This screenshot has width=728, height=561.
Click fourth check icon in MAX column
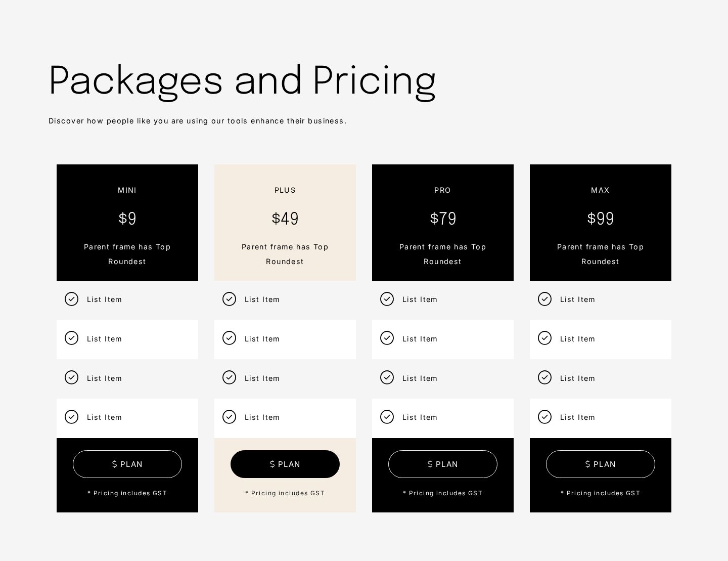pos(545,417)
